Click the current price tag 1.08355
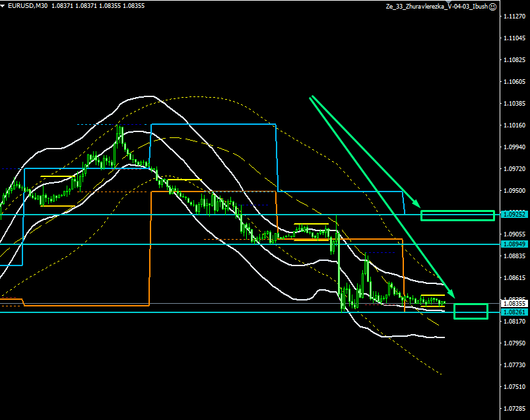This screenshot has width=530, height=420. [x=514, y=304]
